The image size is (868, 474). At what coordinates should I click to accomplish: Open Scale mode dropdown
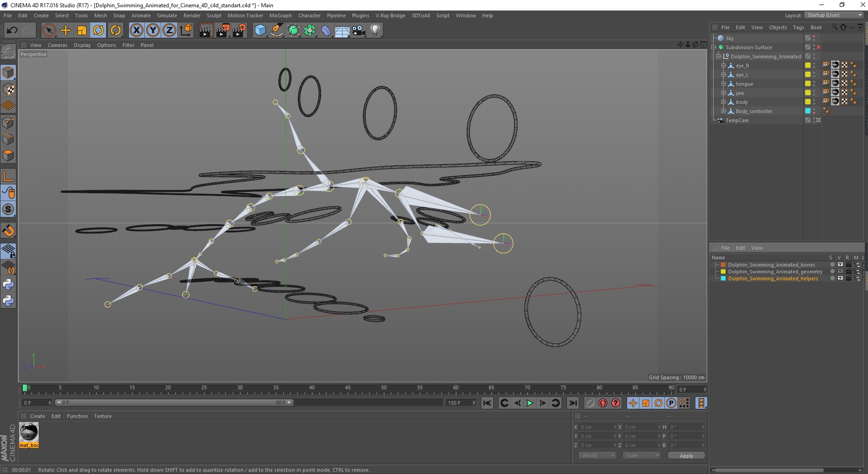coord(641,455)
